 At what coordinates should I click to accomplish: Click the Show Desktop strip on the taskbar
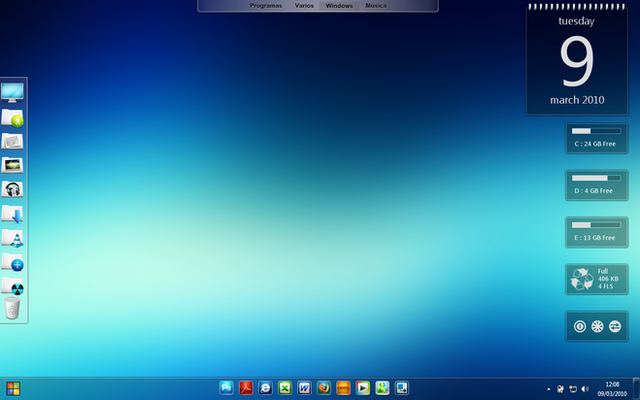click(x=636, y=388)
